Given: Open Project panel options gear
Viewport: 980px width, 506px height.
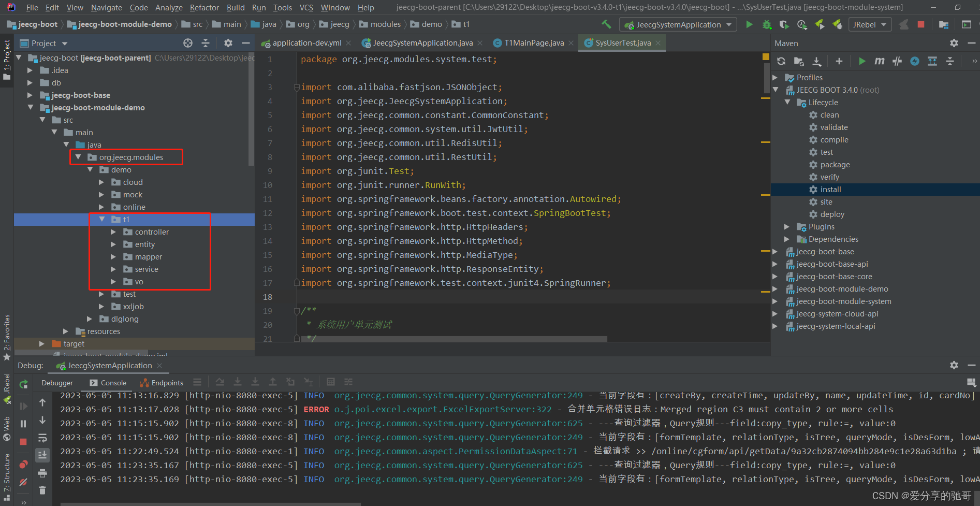Looking at the screenshot, I should point(228,43).
